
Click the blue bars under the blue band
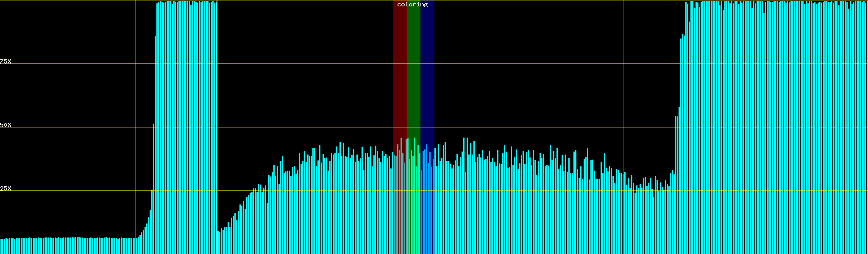[x=427, y=203]
